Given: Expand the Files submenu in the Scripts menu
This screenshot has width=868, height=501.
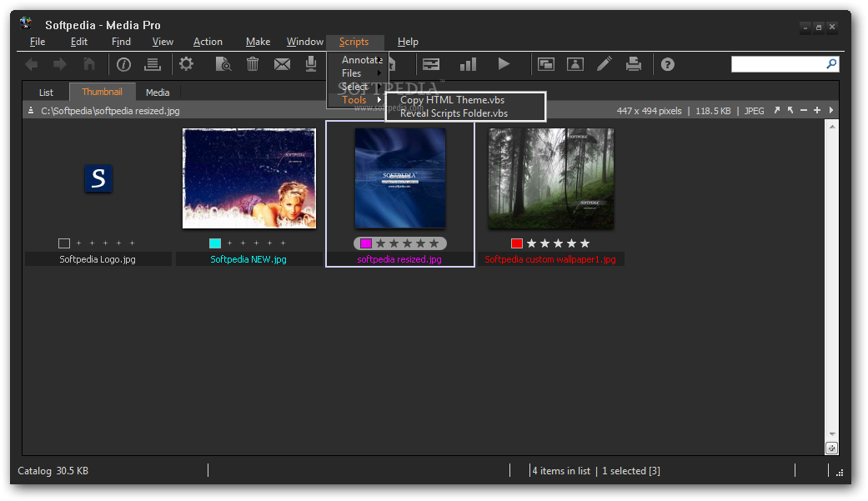Looking at the screenshot, I should tap(358, 73).
